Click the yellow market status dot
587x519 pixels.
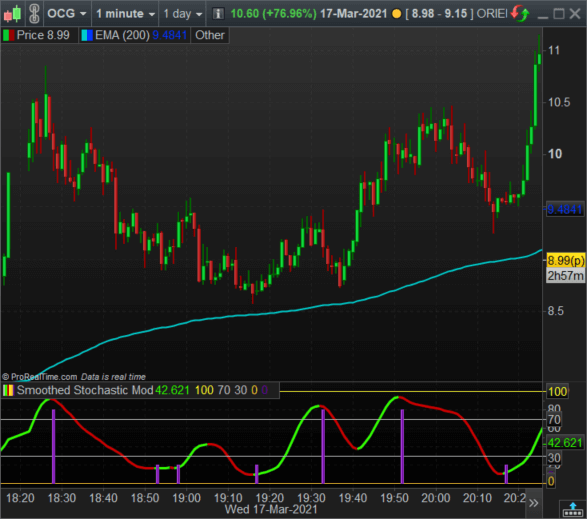pos(396,14)
